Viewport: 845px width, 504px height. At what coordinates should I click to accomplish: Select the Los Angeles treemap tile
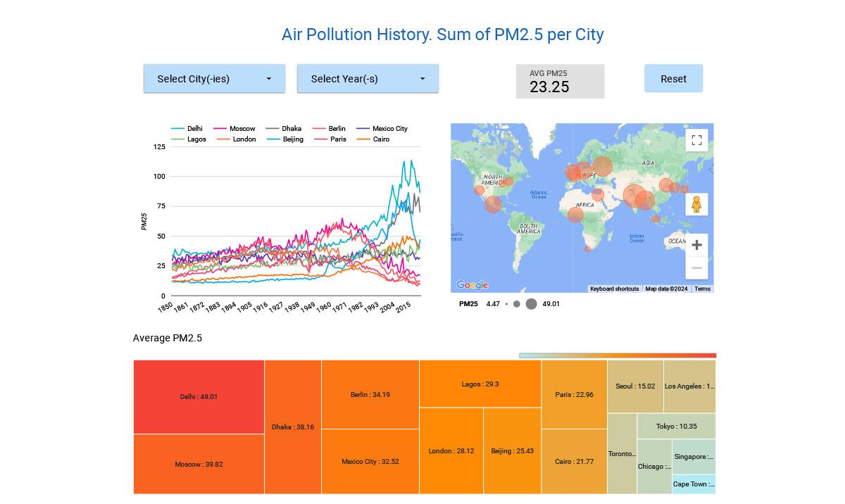[689, 386]
